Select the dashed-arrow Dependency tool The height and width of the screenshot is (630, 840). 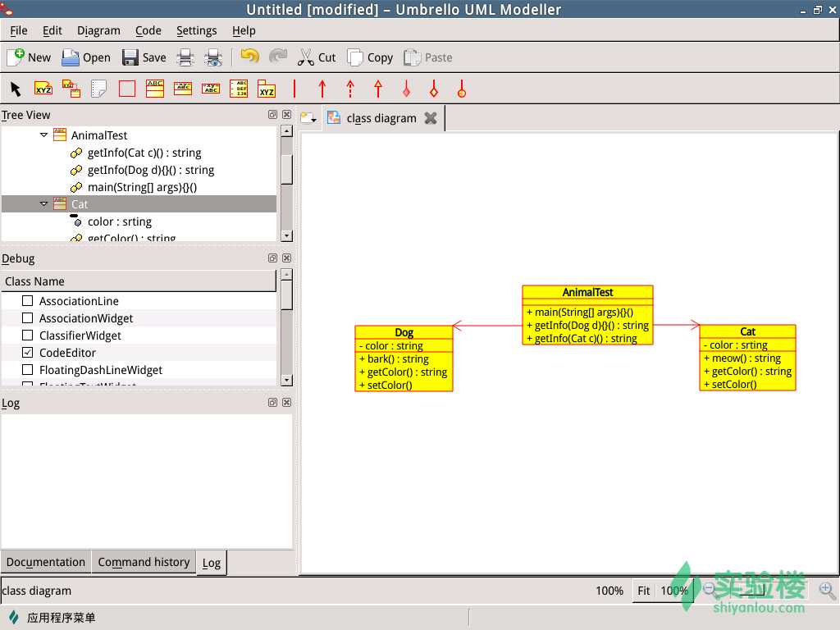point(350,89)
